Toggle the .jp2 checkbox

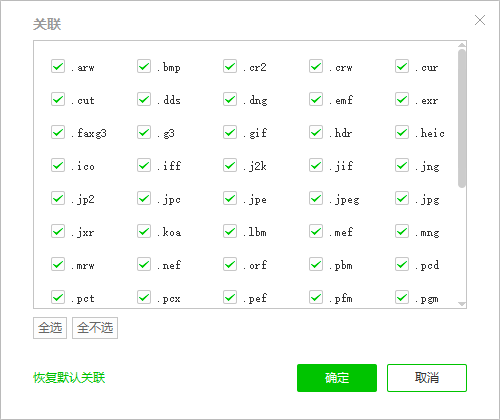(x=58, y=198)
